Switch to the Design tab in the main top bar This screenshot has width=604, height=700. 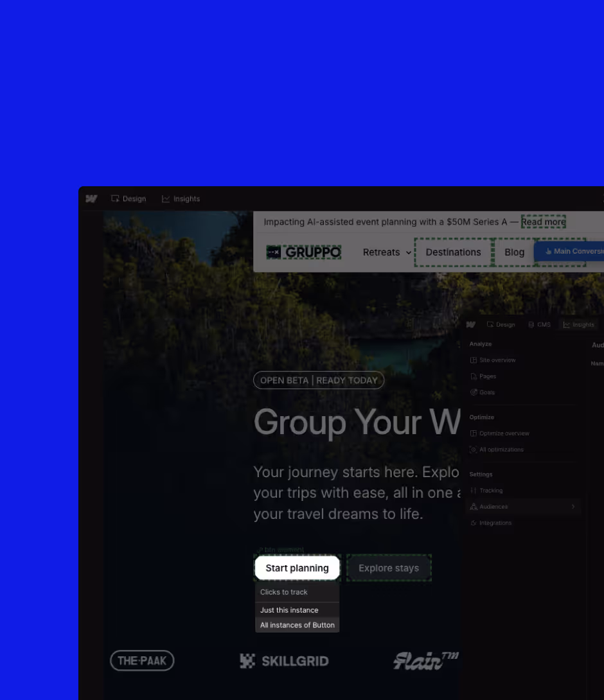click(129, 198)
